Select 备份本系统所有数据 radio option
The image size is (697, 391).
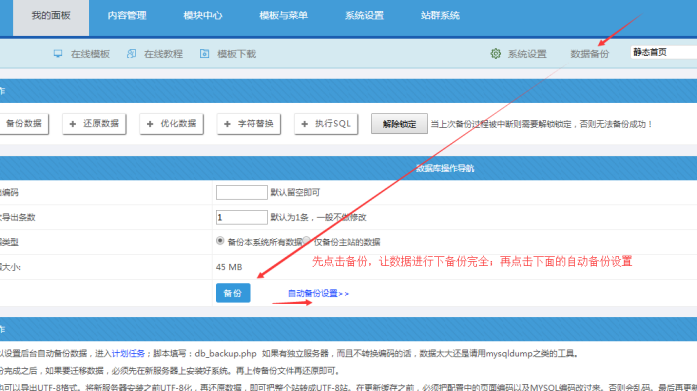220,241
